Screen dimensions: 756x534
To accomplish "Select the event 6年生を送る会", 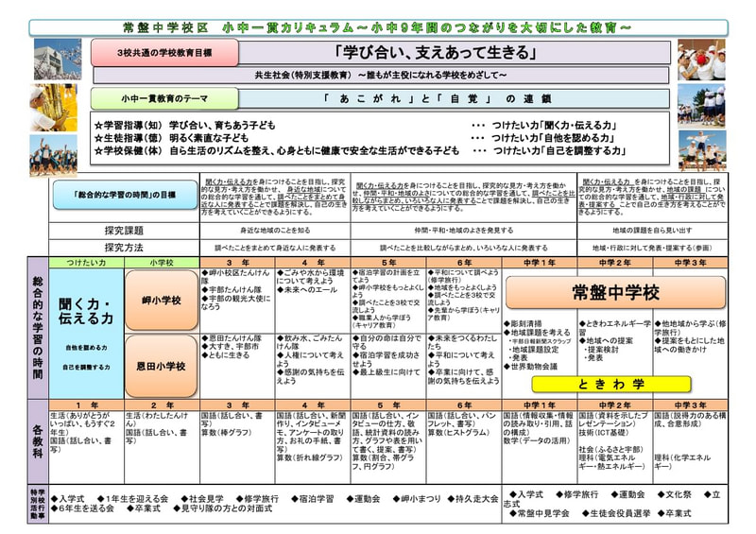I will 82,508.
